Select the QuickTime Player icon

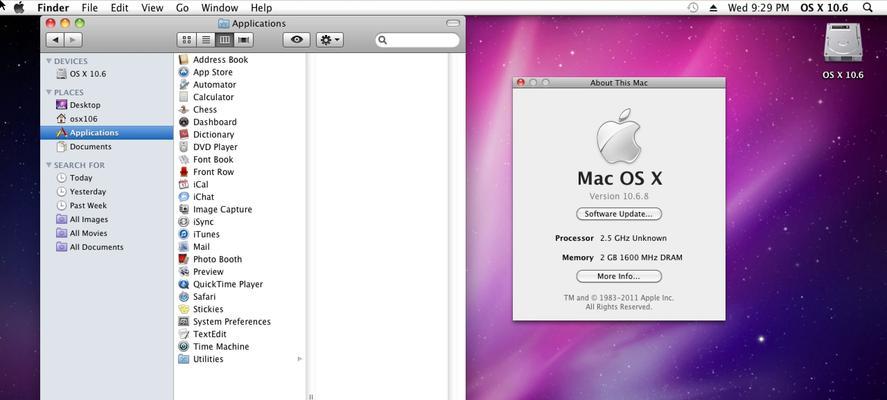pyautogui.click(x=183, y=283)
